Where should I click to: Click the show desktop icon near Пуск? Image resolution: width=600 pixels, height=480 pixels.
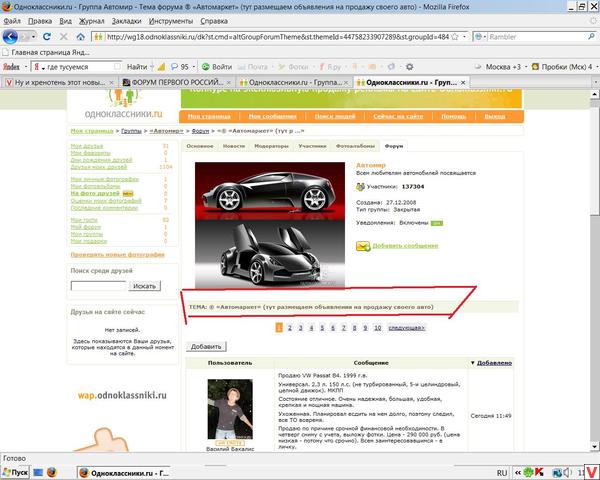38,472
